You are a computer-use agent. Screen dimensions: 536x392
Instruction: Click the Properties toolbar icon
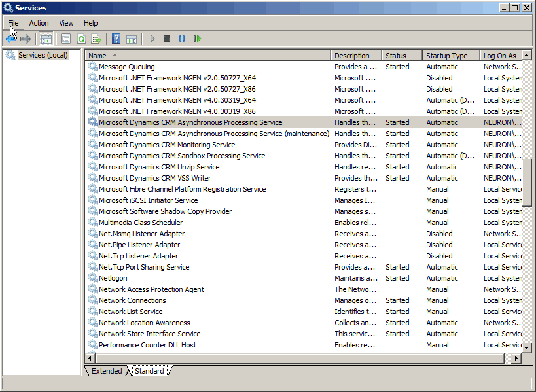pyautogui.click(x=65, y=39)
